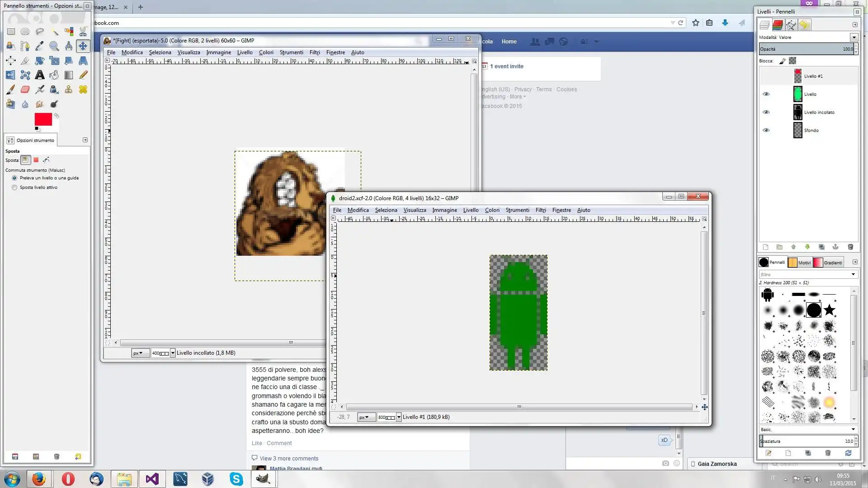868x488 pixels.
Task: Click the Privacy footer link
Action: 523,89
